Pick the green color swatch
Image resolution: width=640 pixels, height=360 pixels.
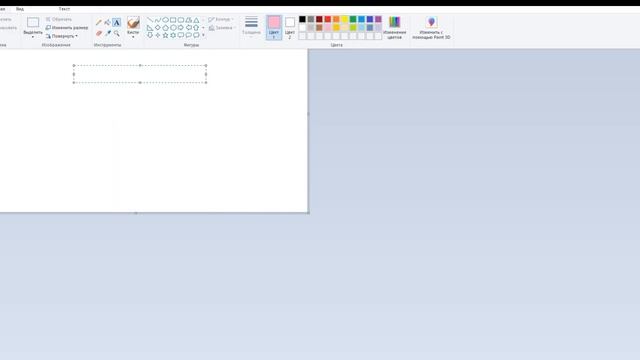click(x=353, y=19)
